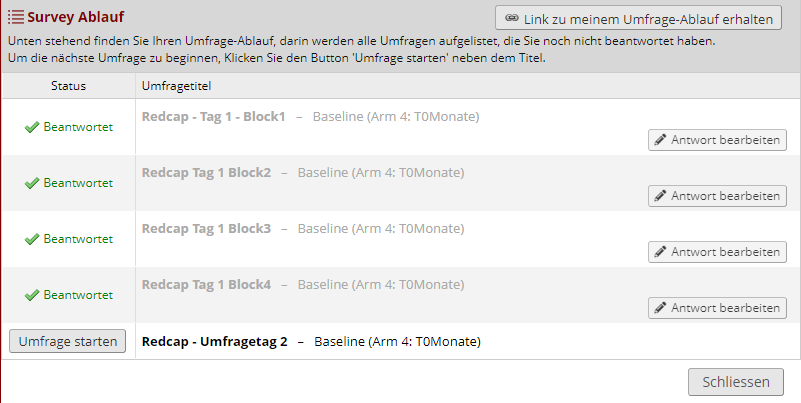Click the Survey Ablauf list icon

click(x=15, y=17)
